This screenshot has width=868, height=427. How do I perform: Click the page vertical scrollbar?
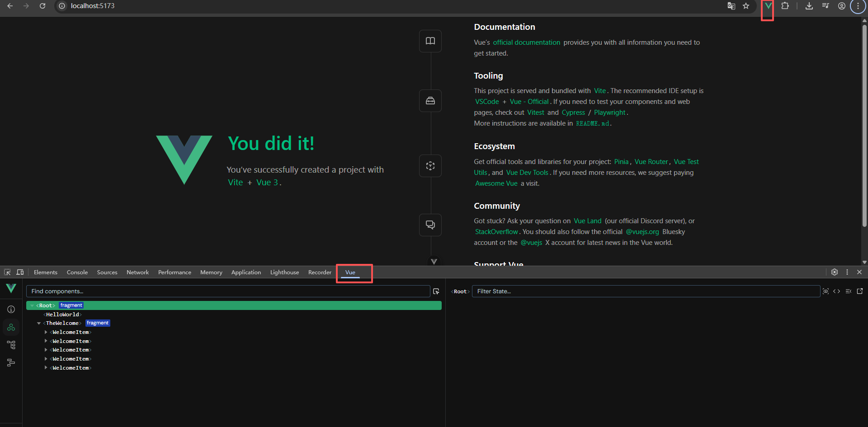(864, 127)
